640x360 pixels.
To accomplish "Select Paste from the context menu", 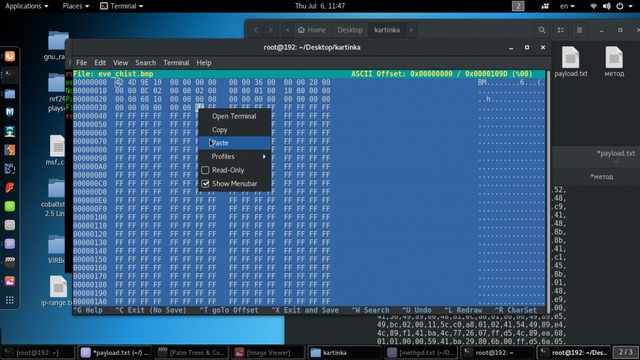I will pyautogui.click(x=235, y=143).
